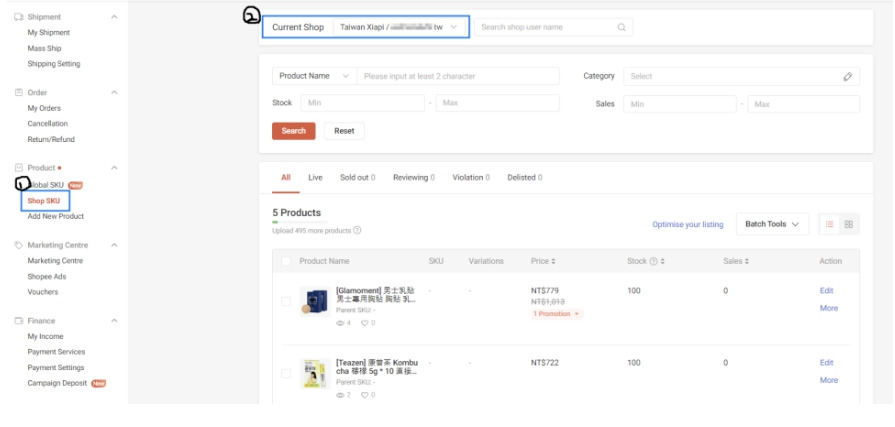Open the Batch Tools dropdown
Screen dimensions: 895x427
[772, 224]
